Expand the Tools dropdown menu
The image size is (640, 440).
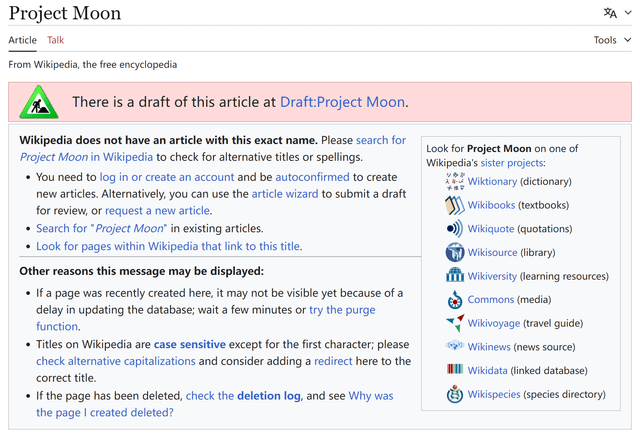coord(612,40)
